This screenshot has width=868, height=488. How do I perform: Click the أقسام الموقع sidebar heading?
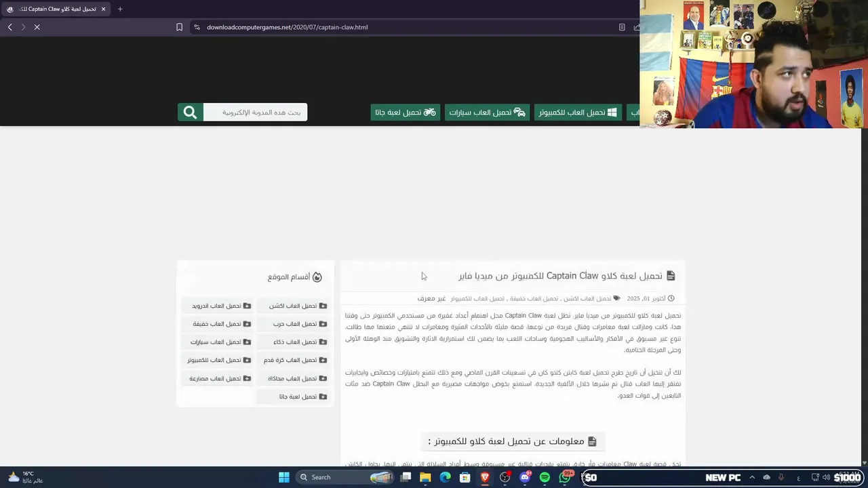pos(289,277)
